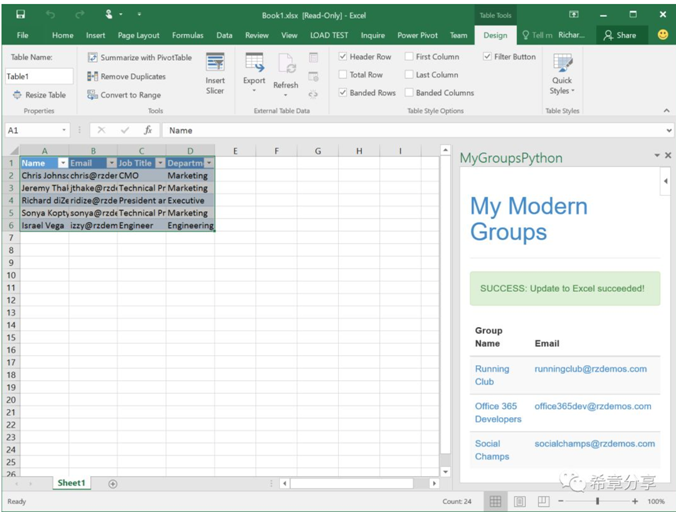This screenshot has height=512, width=676.
Task: Open the Job Title filter dropdown
Action: pyautogui.click(x=160, y=163)
